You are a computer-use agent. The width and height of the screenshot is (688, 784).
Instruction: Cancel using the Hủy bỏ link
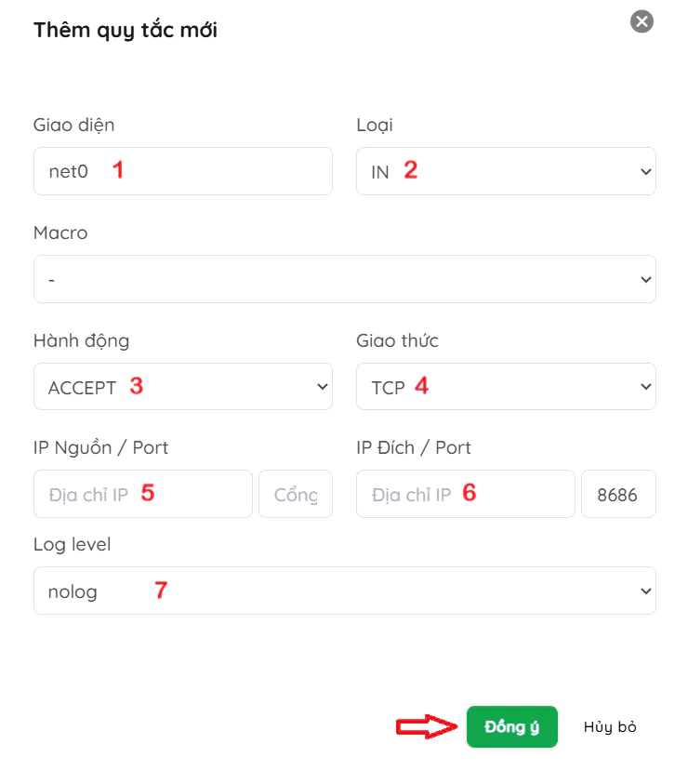pos(610,726)
